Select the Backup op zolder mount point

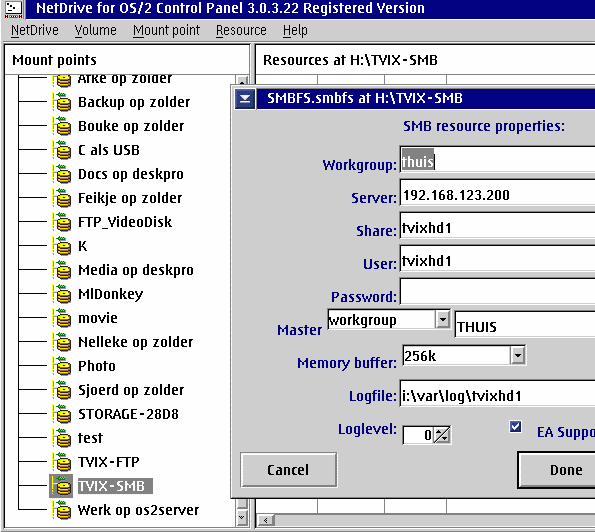coord(134,102)
